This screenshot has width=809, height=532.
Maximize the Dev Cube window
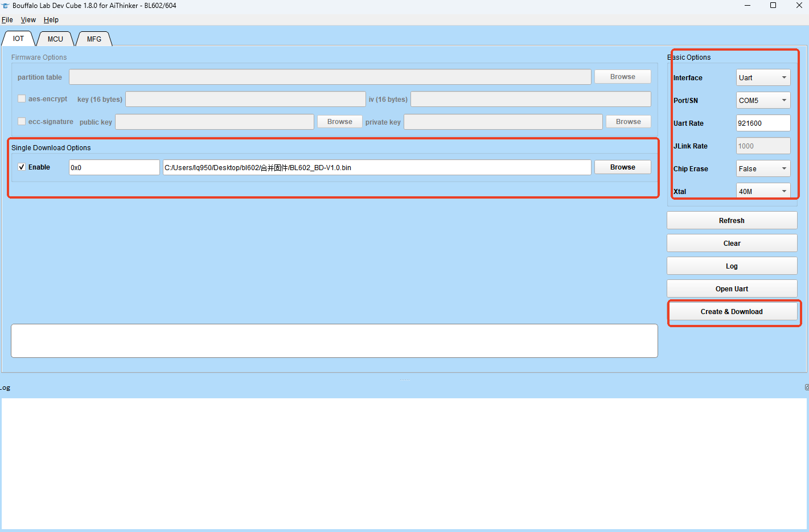(x=773, y=6)
